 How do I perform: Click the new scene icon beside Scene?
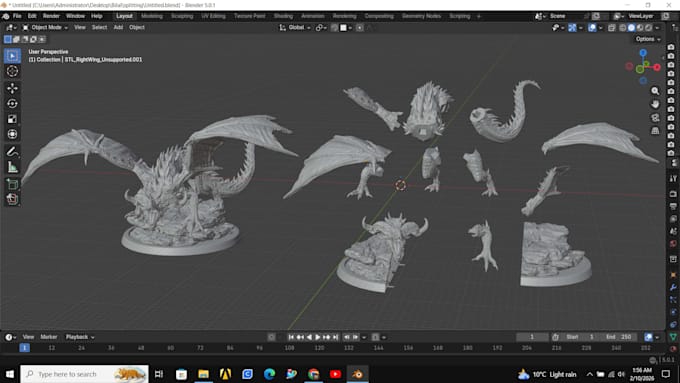(596, 16)
